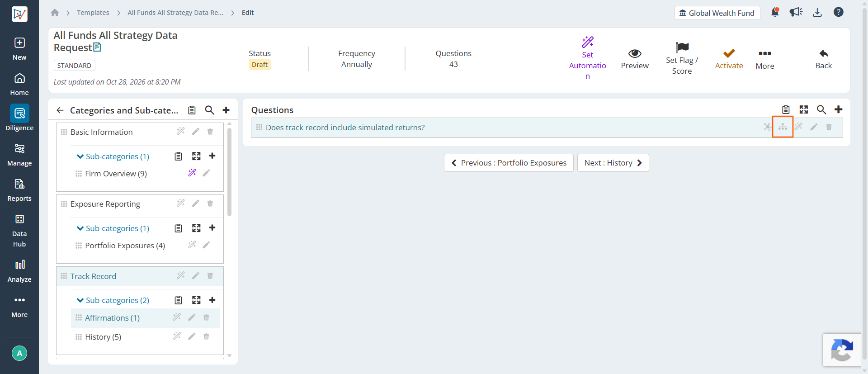Go to home breadcrumb icon
The width and height of the screenshot is (868, 374).
pyautogui.click(x=55, y=13)
